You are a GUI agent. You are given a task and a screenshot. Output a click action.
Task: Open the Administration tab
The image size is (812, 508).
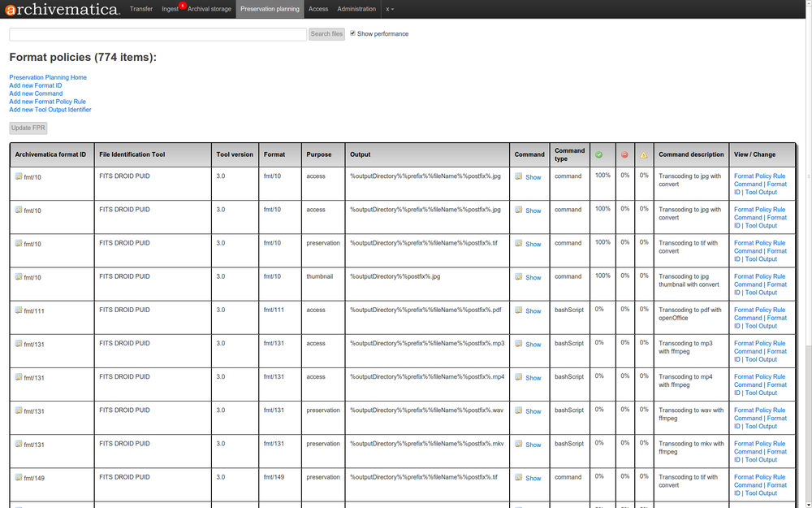click(x=356, y=9)
